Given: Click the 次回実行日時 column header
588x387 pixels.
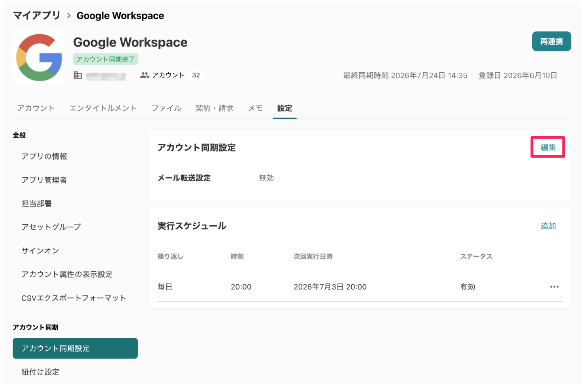Looking at the screenshot, I should [x=313, y=257].
